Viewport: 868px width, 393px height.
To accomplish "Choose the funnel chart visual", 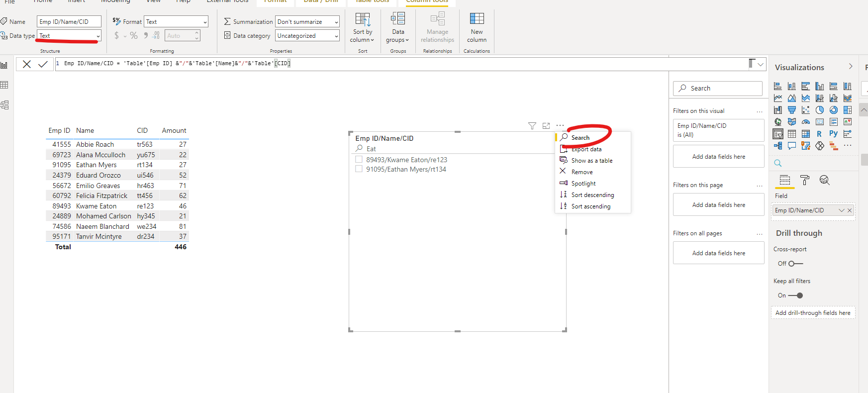I will click(x=792, y=110).
